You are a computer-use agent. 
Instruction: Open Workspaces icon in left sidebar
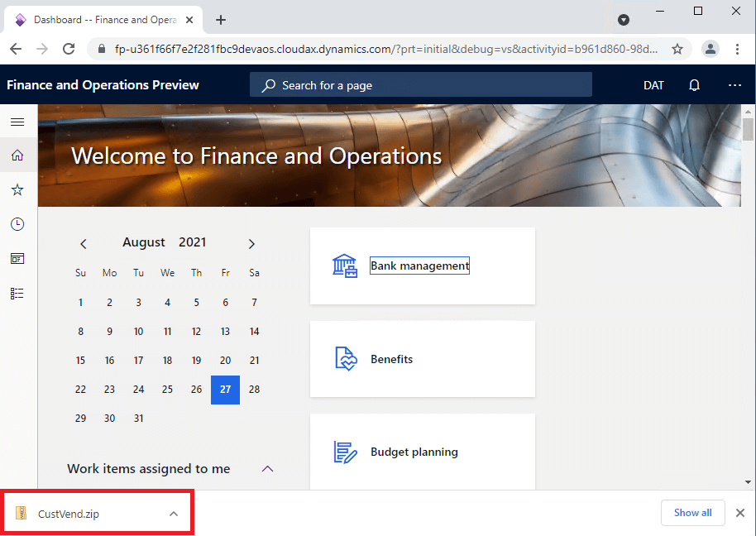(17, 259)
